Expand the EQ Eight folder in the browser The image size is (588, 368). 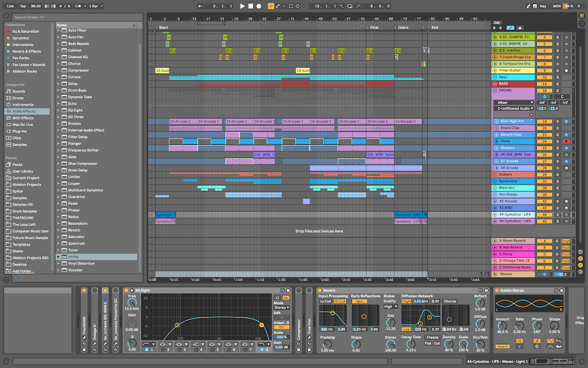pyautogui.click(x=59, y=110)
